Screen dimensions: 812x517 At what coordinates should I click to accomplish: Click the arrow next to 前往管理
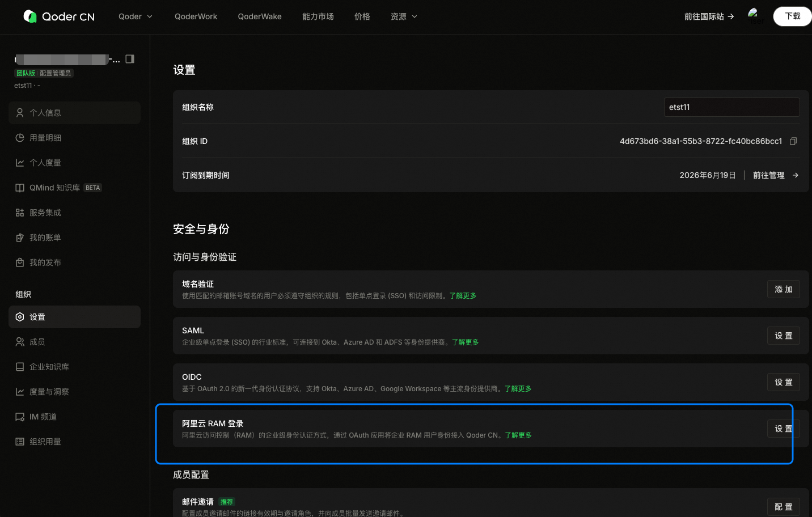coord(796,175)
